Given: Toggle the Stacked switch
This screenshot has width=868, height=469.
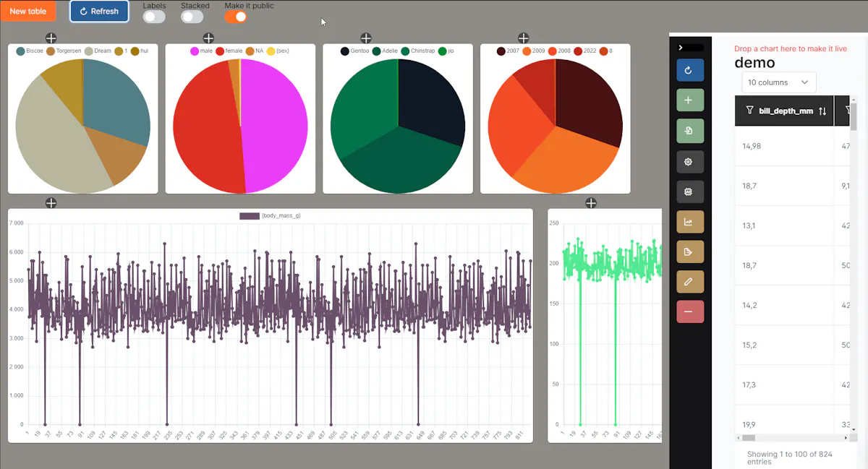Looking at the screenshot, I should [x=192, y=17].
